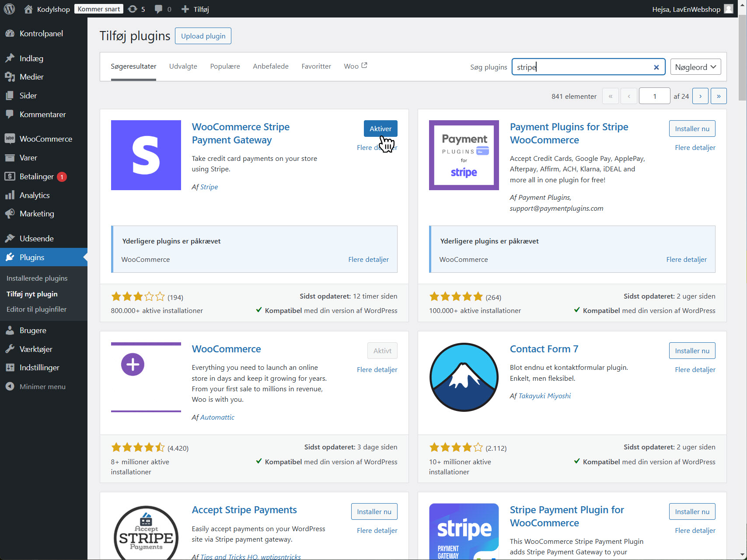Image resolution: width=747 pixels, height=560 pixels.
Task: Open Betalinger with the notification badge
Action: (x=10, y=176)
